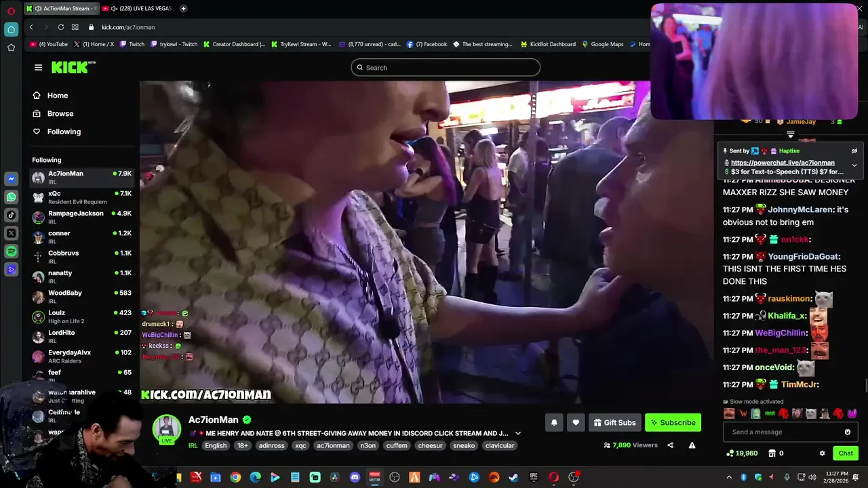Viewport: 868px width, 488px height.
Task: Report stream via warning triangle icon
Action: click(692, 445)
